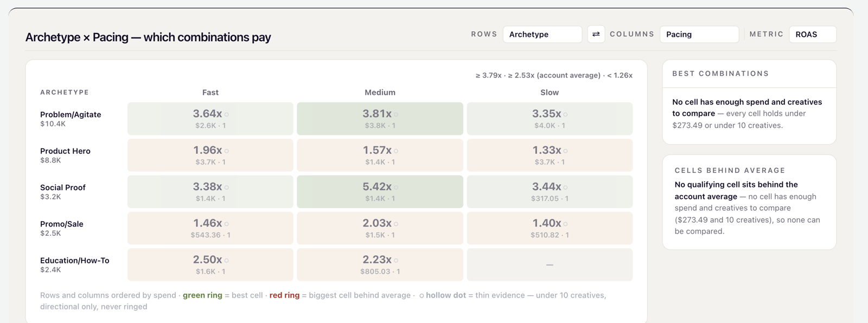Pick the Education/How-To Medium cell 2.23x
This screenshot has width=868, height=323.
[380, 264]
